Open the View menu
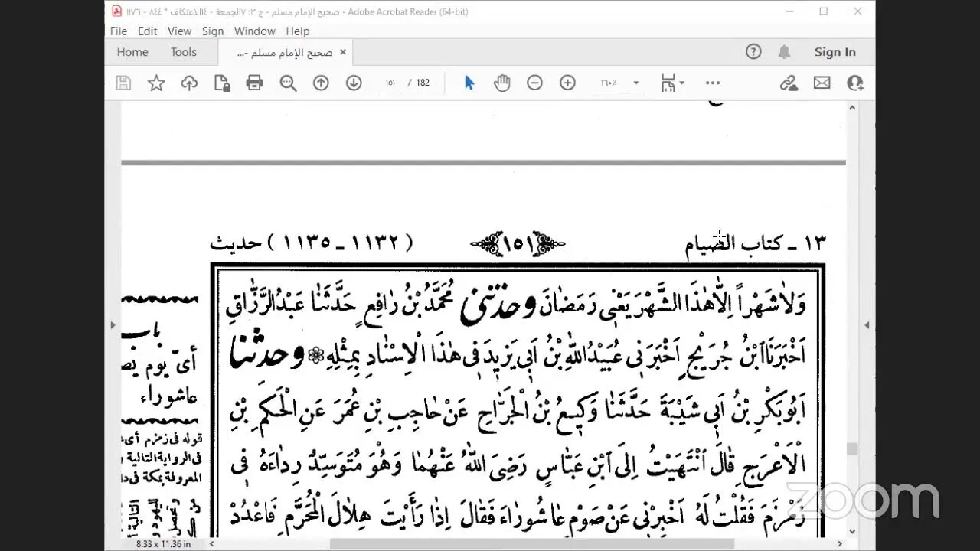The height and width of the screenshot is (551, 980). (x=179, y=31)
